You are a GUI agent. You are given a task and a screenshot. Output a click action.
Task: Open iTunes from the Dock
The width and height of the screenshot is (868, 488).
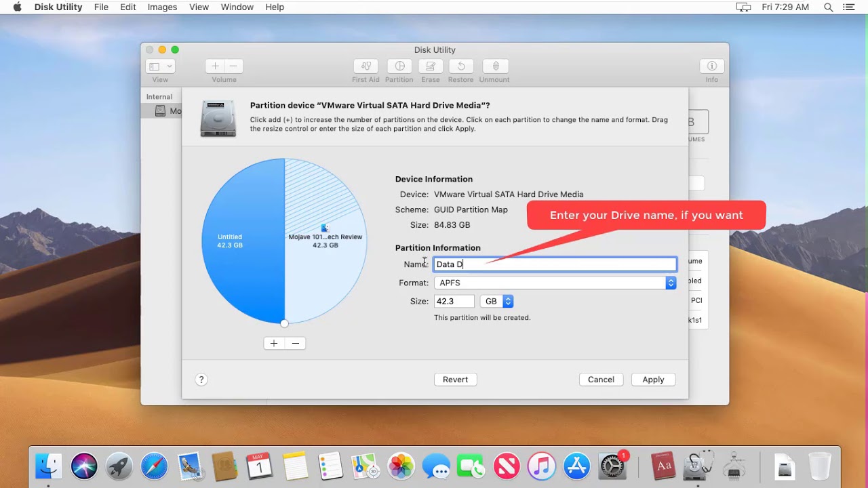click(x=541, y=466)
